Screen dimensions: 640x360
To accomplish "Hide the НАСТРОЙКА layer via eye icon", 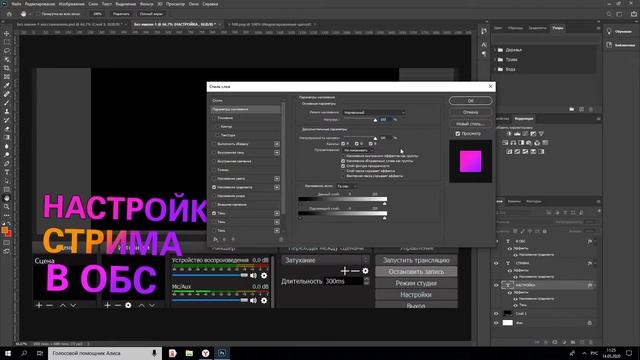I will pos(496,285).
